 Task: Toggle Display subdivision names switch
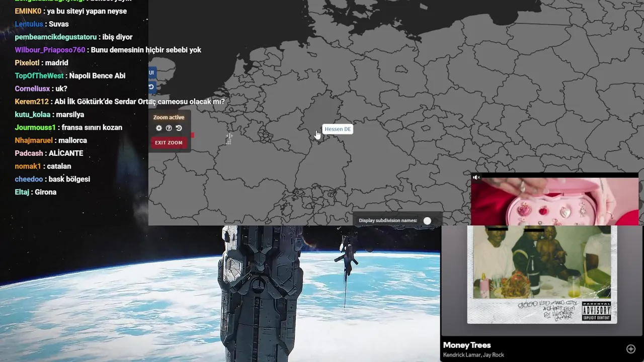click(x=427, y=221)
